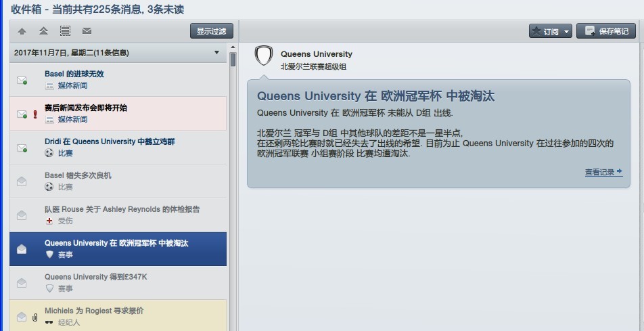This screenshot has height=331, width=644.
Task: Open message Dridi 在 Queens University 中鹤立鸡群
Action: [x=118, y=147]
